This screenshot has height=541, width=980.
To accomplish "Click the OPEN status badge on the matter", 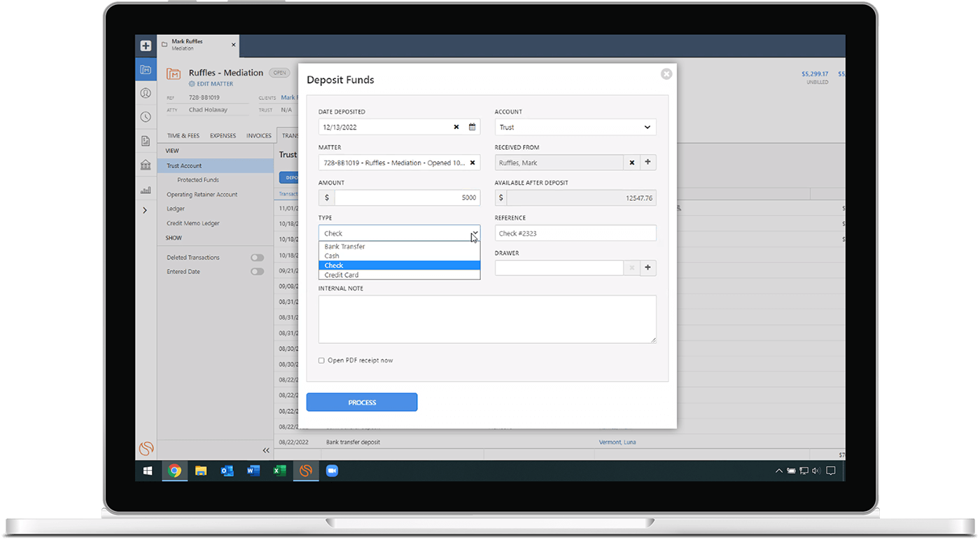I will tap(280, 73).
